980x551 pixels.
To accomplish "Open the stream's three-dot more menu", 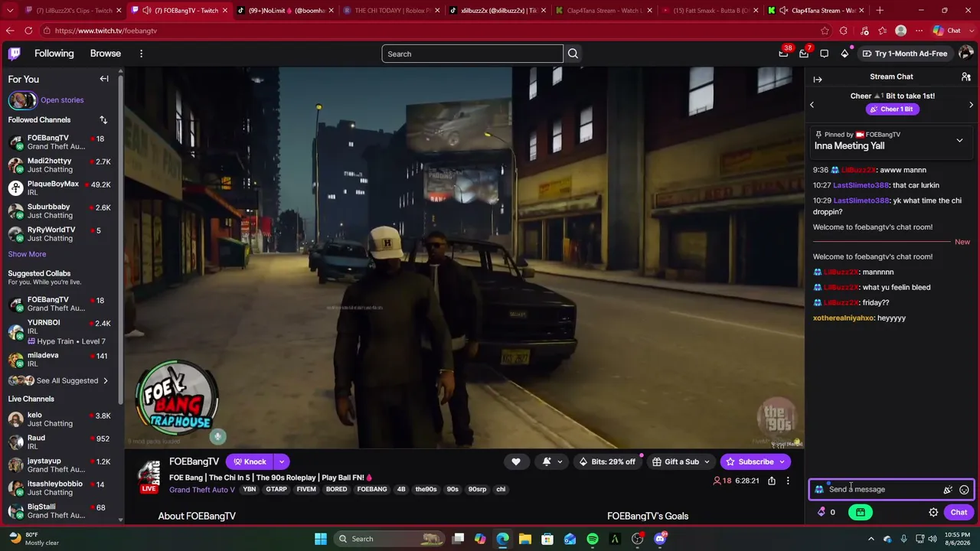I will [788, 481].
